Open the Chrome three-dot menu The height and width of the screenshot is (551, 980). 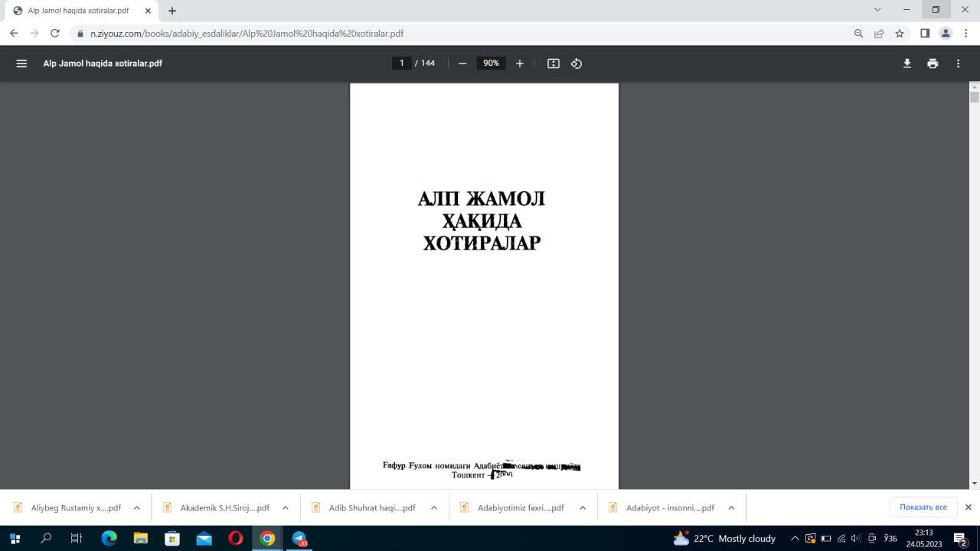click(x=965, y=34)
